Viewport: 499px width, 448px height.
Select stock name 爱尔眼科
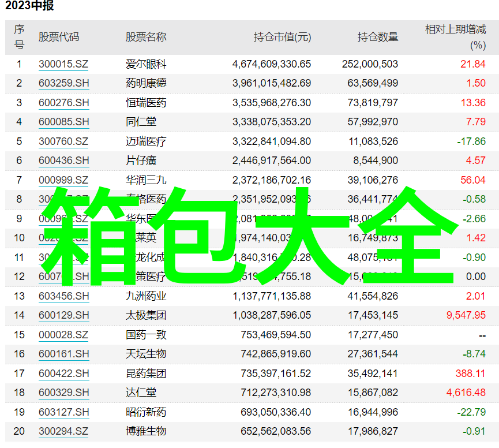point(146,64)
